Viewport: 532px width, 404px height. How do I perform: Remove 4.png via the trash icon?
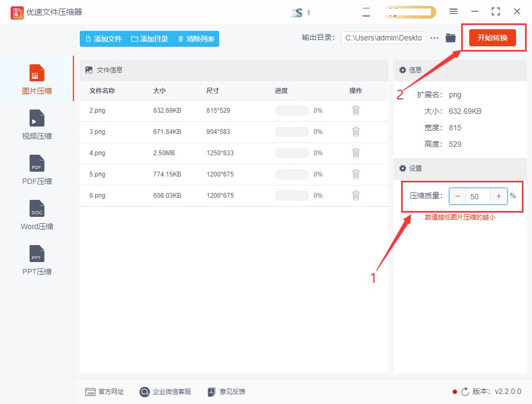point(355,153)
